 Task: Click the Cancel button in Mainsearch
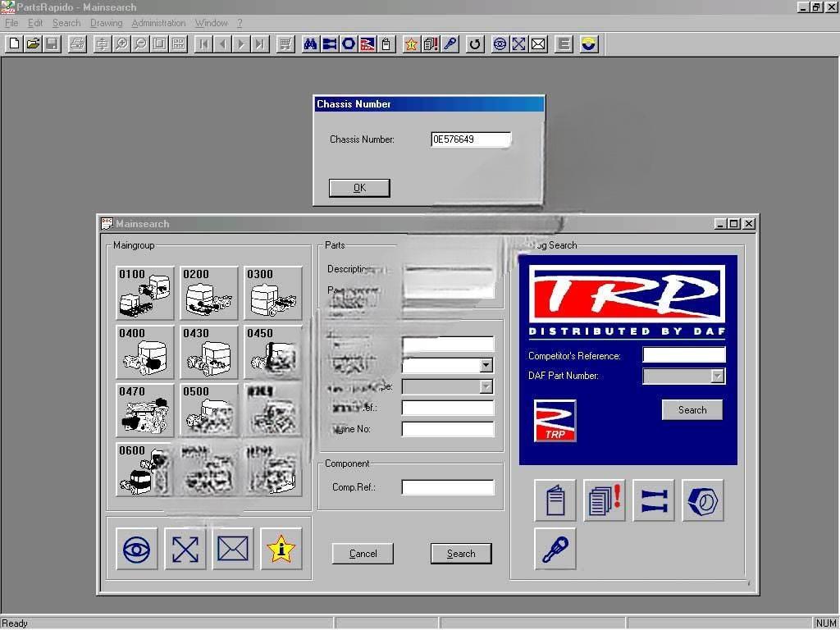(x=363, y=553)
